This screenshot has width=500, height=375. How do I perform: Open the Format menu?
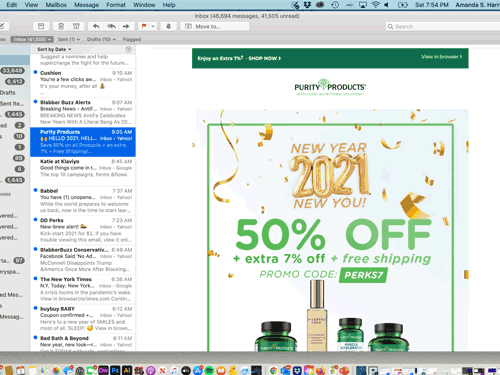[116, 5]
